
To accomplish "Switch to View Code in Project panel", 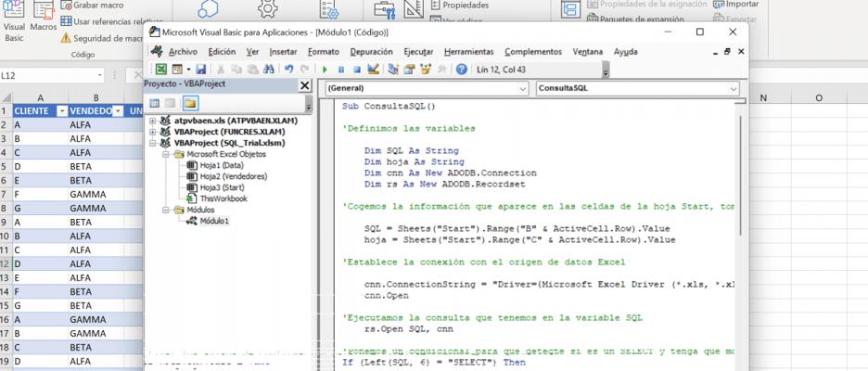I will [154, 102].
